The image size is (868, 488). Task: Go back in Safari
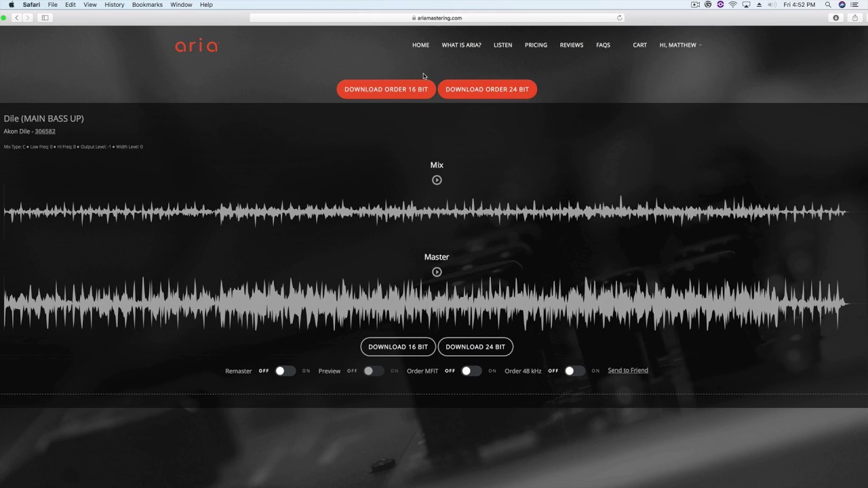pos(17,18)
